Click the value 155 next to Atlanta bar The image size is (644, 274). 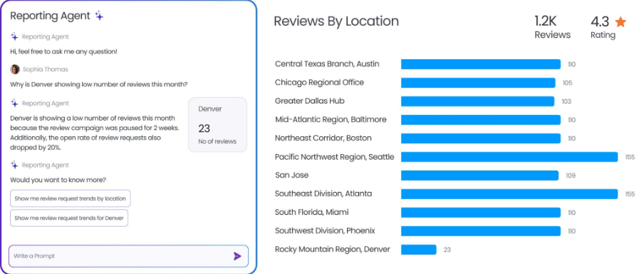pos(630,194)
